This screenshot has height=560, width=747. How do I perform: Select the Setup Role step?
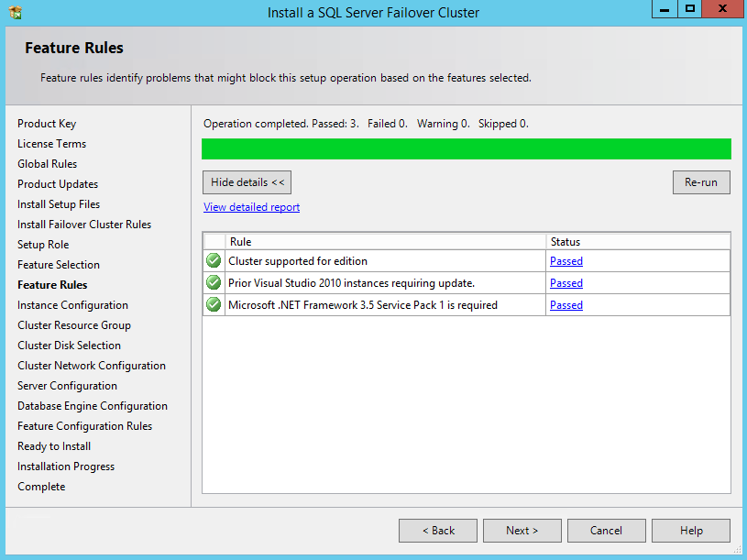coord(43,245)
